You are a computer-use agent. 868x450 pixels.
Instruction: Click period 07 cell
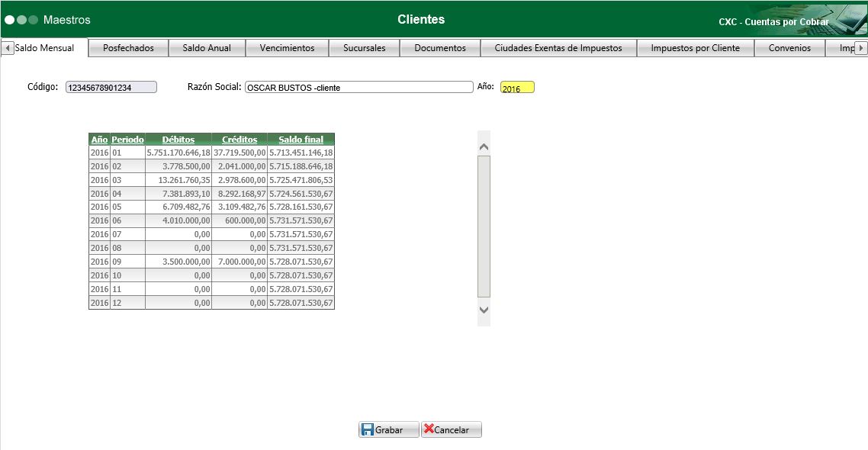pos(127,235)
